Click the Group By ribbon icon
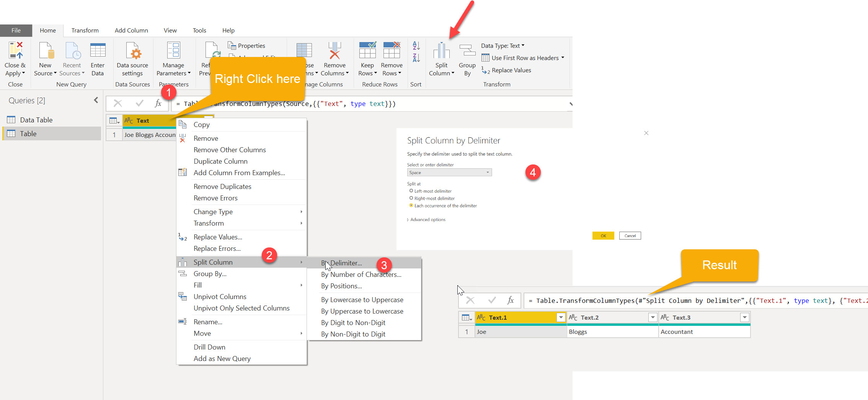868x400 pixels. [467, 50]
